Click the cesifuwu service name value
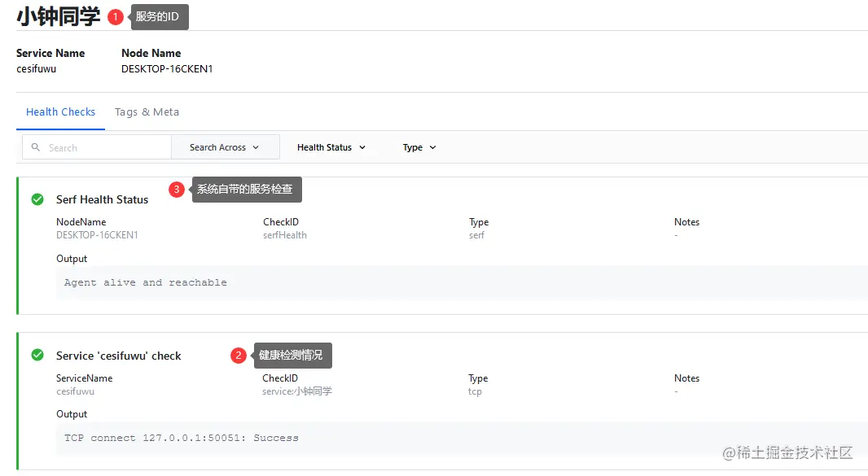The width and height of the screenshot is (868, 476). (36, 69)
